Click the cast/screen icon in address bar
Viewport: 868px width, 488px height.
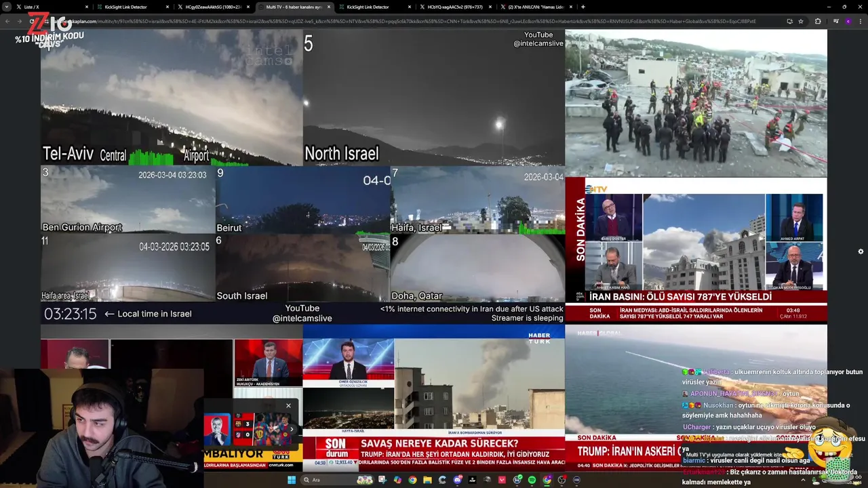[789, 21]
